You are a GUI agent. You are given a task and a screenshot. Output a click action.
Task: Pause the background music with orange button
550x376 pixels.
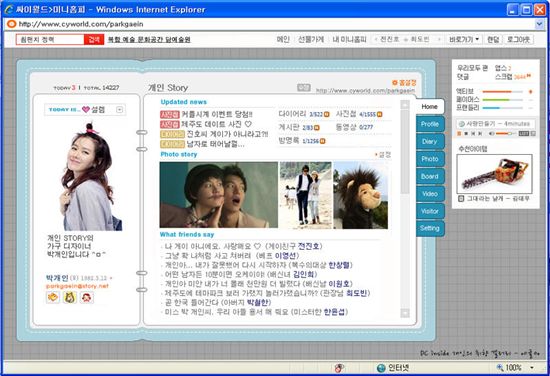pyautogui.click(x=459, y=134)
